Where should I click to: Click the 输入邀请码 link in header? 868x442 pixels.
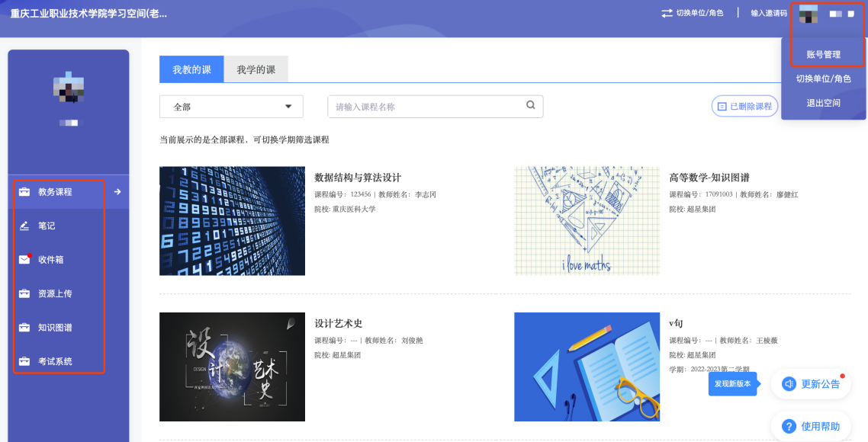coord(769,13)
